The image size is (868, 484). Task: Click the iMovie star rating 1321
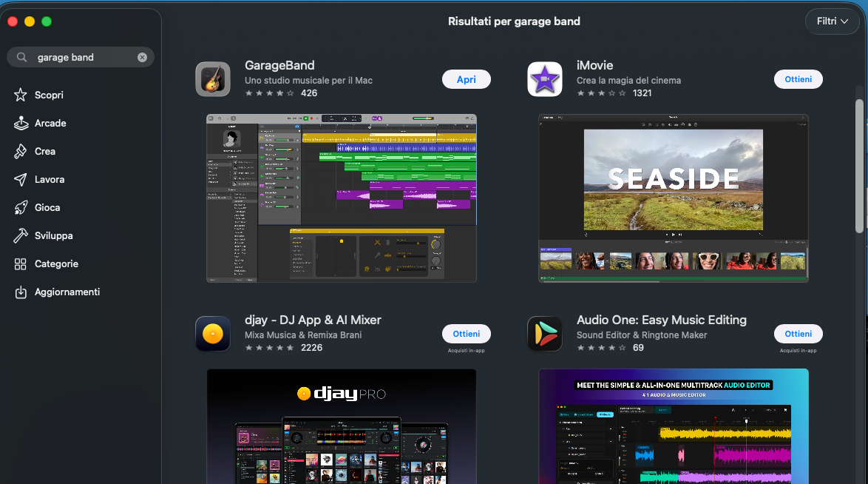614,93
